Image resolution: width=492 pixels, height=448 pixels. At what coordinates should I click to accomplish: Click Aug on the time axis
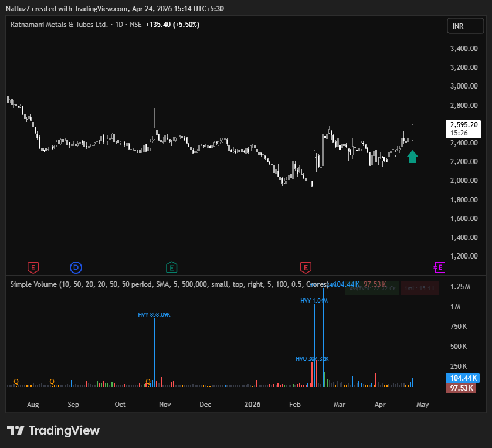(x=33, y=405)
